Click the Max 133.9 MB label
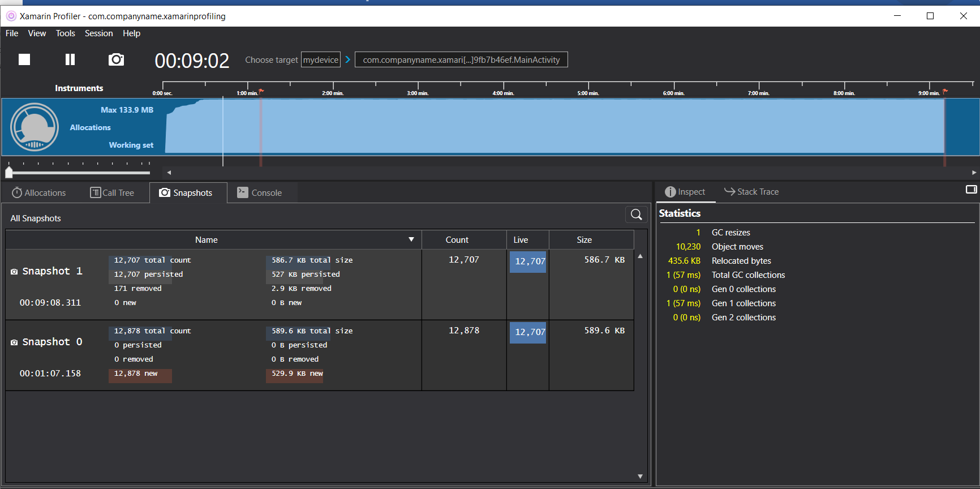This screenshot has height=489, width=980. click(x=127, y=110)
